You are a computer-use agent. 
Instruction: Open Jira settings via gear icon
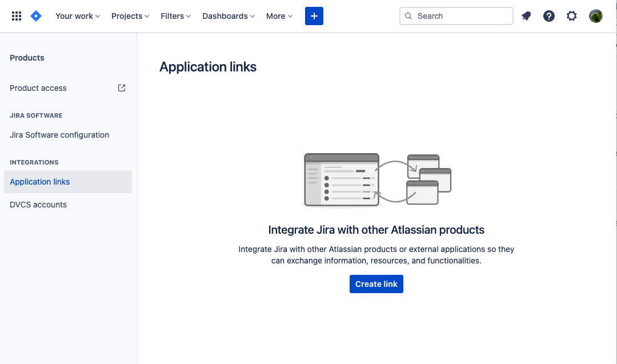pos(572,15)
